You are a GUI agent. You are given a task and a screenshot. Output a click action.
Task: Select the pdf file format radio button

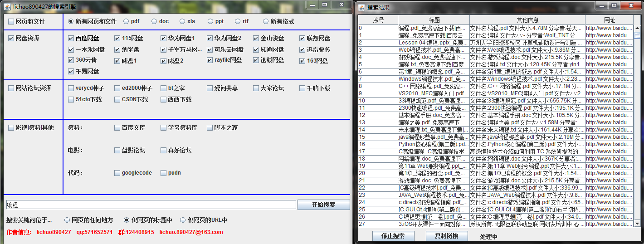(x=126, y=21)
